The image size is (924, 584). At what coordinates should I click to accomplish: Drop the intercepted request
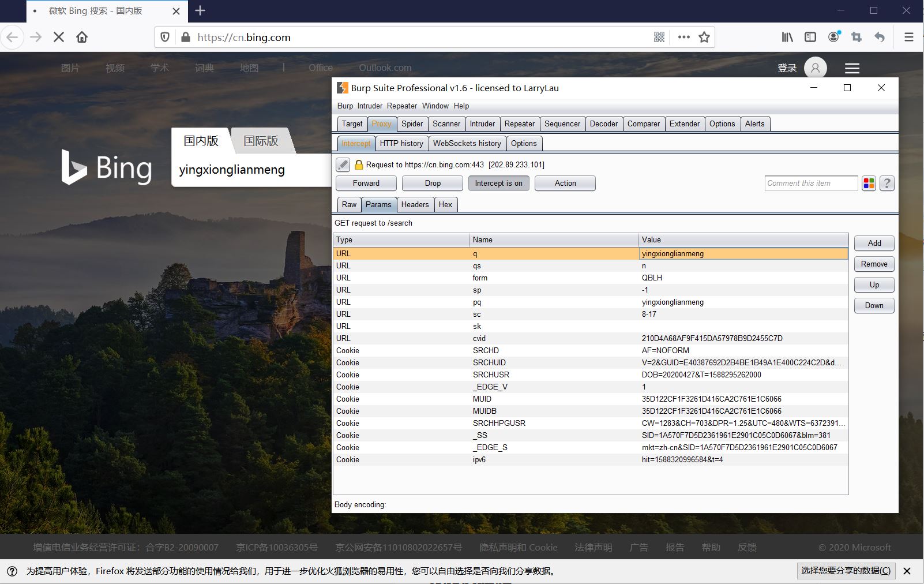pos(433,183)
